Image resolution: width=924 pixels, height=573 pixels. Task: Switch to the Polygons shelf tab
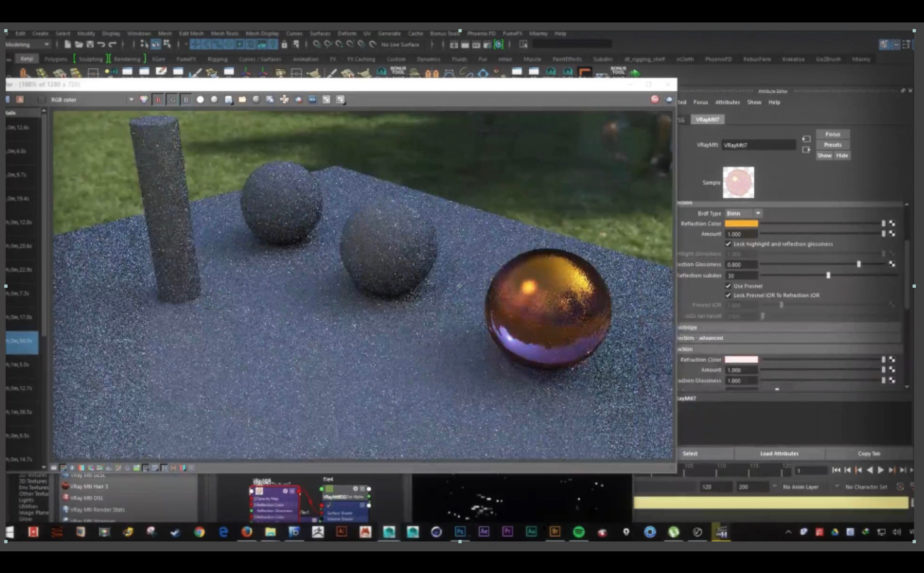[x=56, y=59]
